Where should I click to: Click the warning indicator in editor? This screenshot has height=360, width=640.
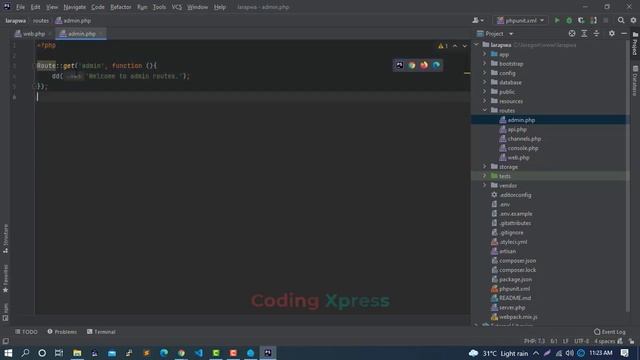pos(443,46)
